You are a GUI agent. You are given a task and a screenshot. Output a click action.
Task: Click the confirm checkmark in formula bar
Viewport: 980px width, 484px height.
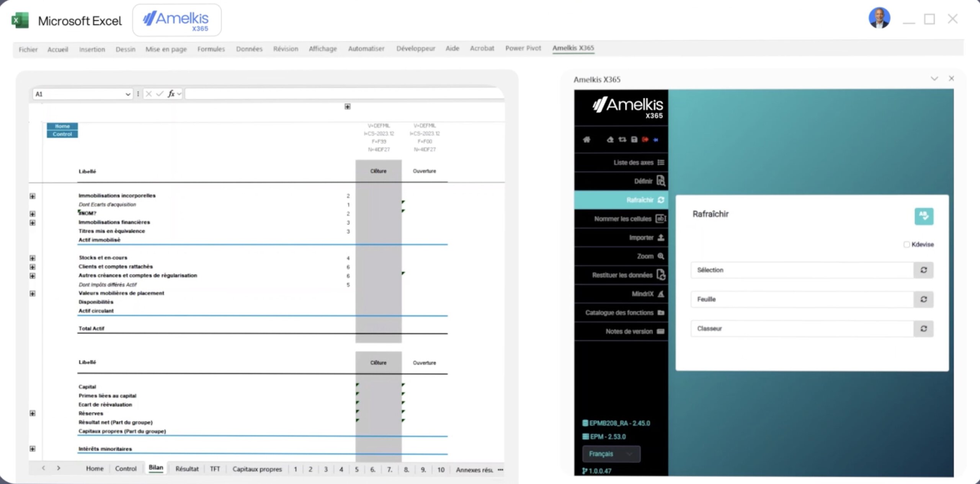point(160,94)
